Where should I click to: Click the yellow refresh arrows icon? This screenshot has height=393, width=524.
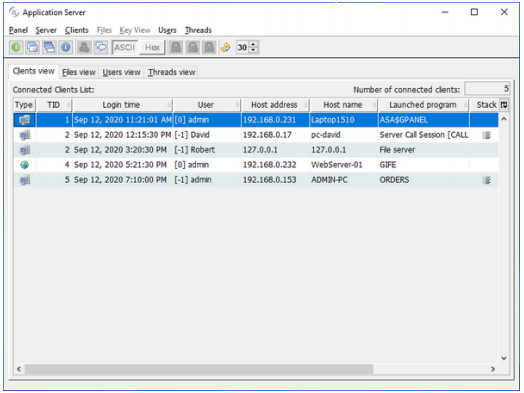point(226,47)
